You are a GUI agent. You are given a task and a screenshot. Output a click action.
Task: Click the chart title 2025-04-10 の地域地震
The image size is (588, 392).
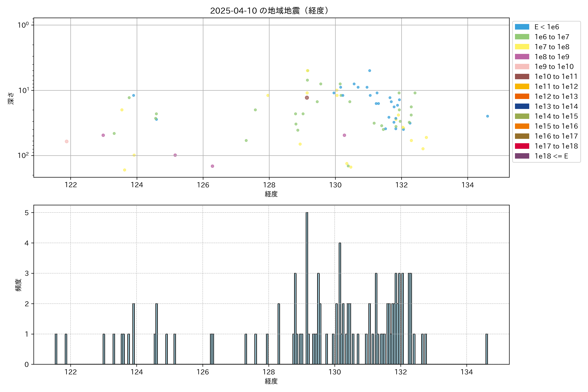[x=269, y=11]
